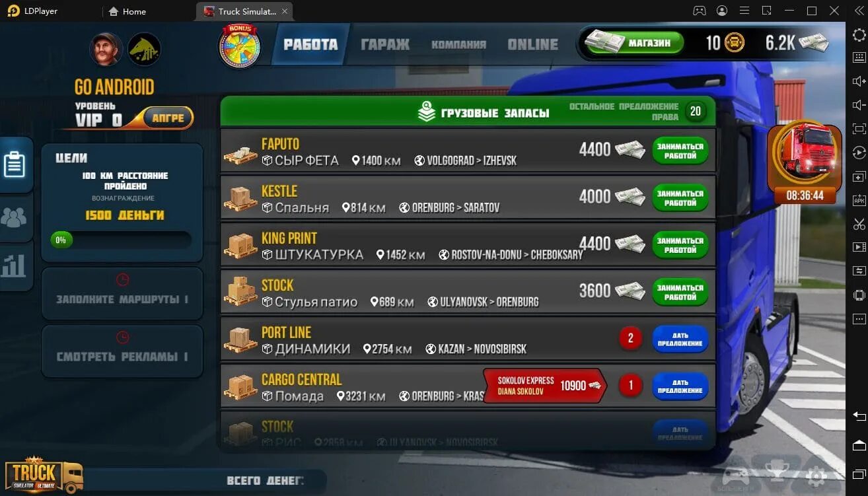The width and height of the screenshot is (868, 496).
Task: Click LDPlayer volume up icon
Action: click(x=859, y=81)
